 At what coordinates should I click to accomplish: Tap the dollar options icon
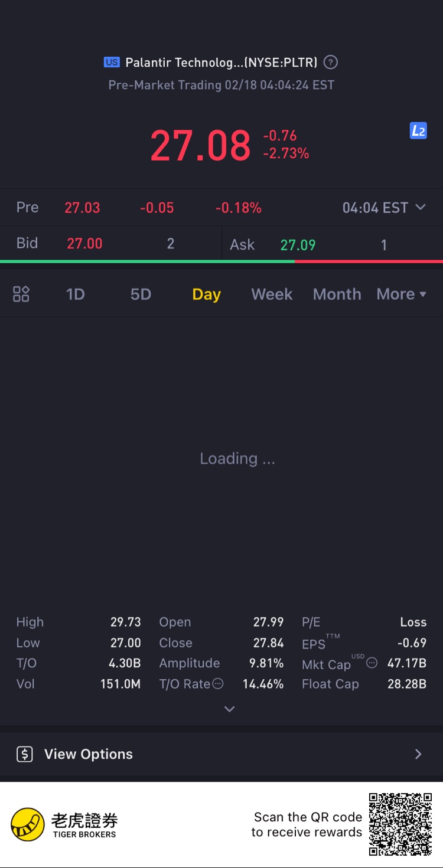coord(25,754)
